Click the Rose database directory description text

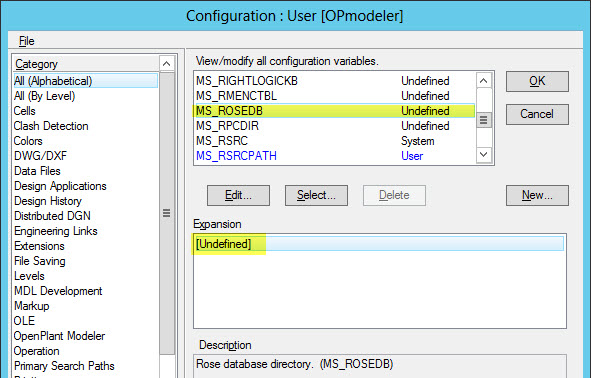pos(295,364)
